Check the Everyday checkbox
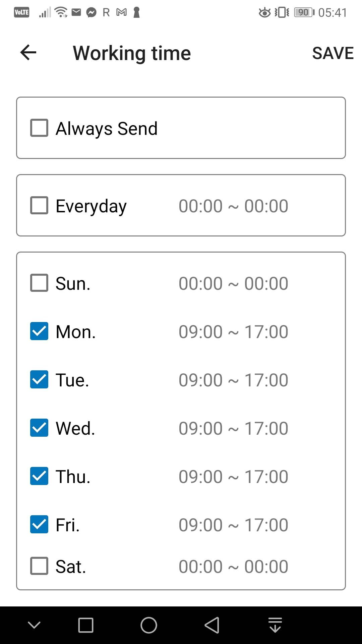 click(39, 205)
